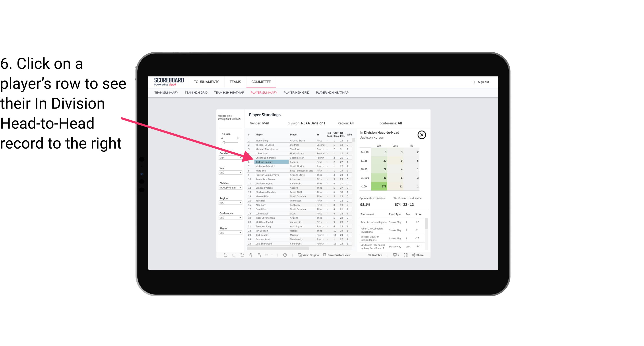Click the undo arrow icon
The image size is (644, 346).
225,255
